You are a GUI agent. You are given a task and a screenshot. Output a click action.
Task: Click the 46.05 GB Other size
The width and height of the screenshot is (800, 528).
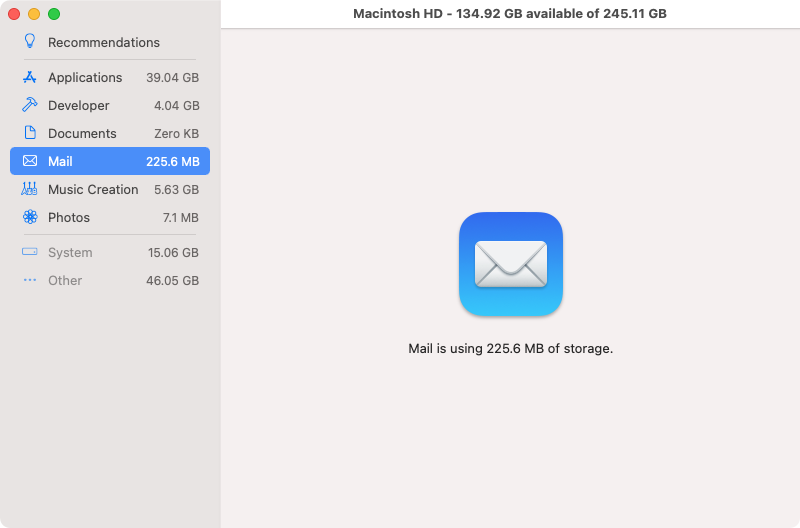point(172,281)
